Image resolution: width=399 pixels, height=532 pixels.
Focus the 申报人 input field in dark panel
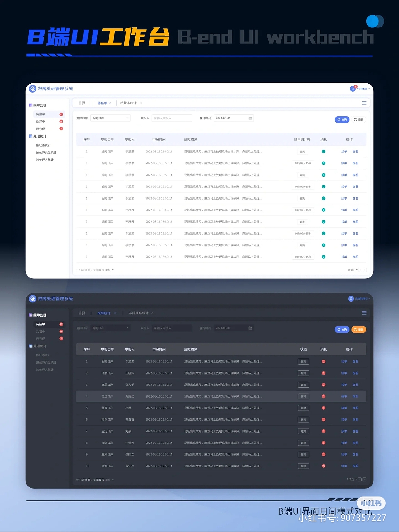tap(172, 328)
